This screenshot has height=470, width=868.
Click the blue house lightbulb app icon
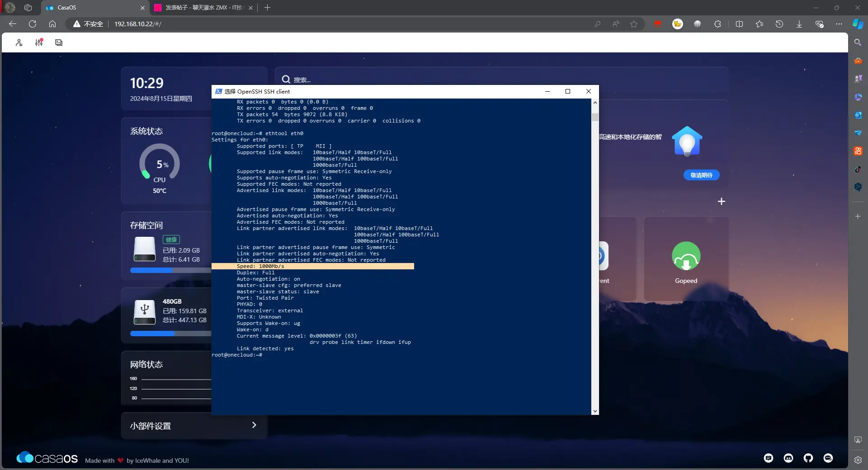click(687, 141)
